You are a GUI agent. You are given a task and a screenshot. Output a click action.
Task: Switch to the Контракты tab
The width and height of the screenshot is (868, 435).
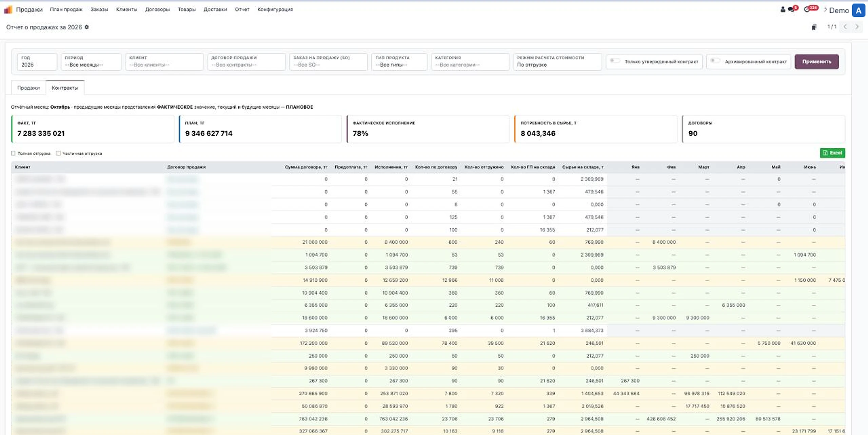(x=65, y=88)
